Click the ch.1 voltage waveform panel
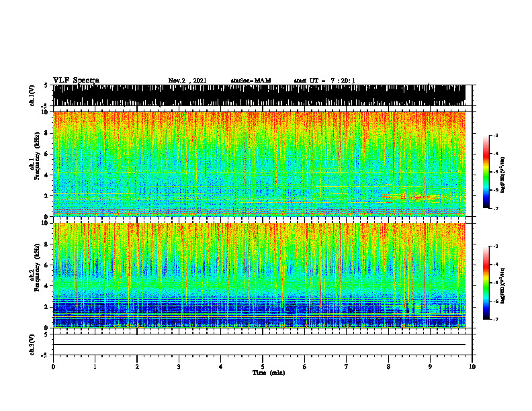The height and width of the screenshot is (411, 532). coord(259,95)
